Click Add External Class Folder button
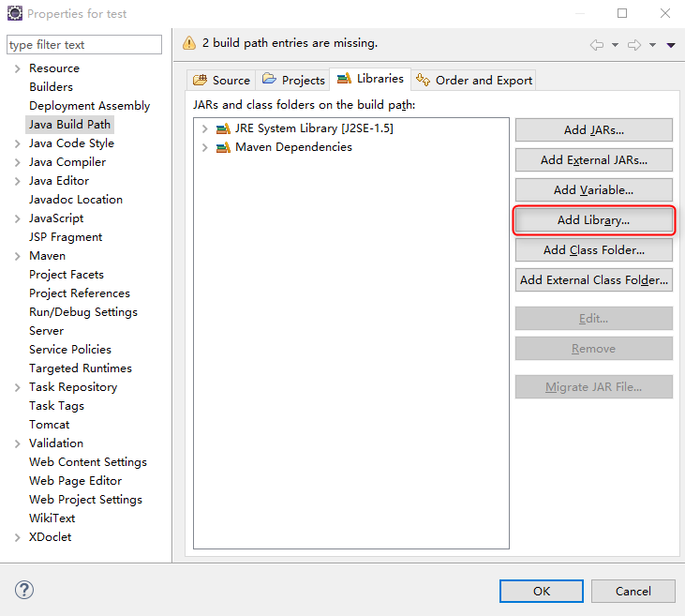Viewport: 685px width, 616px height. pos(594,279)
